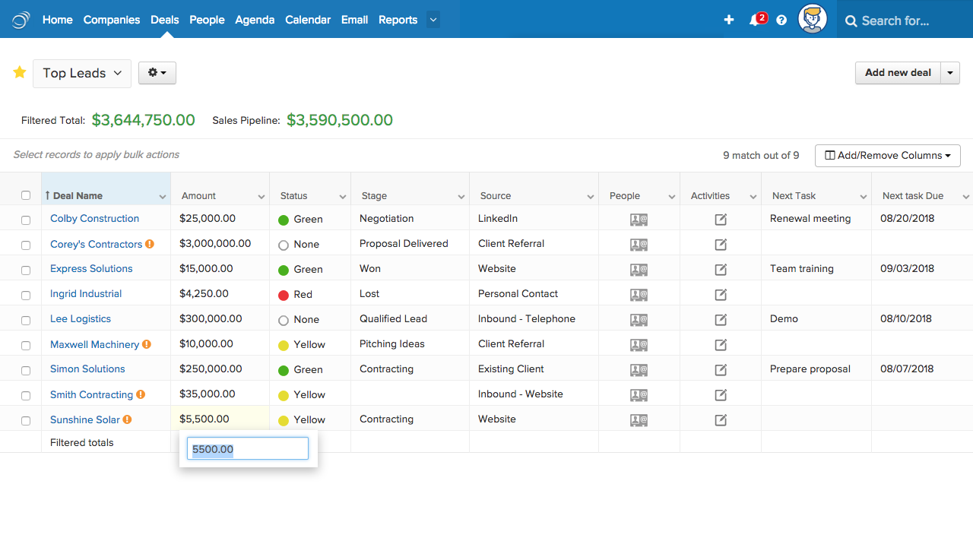
Task: Open the Add/Remove Columns dropdown
Action: click(887, 155)
